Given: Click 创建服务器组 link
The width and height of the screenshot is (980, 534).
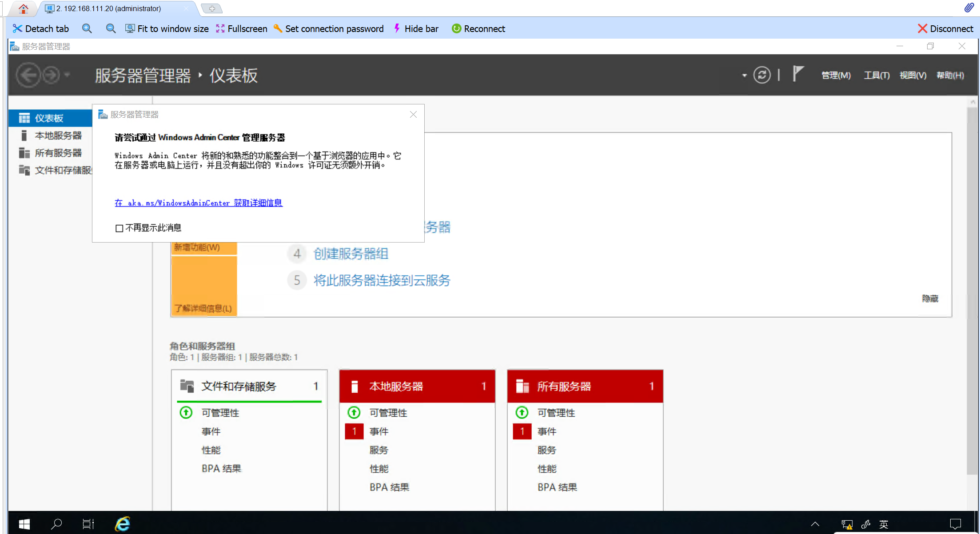Looking at the screenshot, I should pyautogui.click(x=351, y=254).
